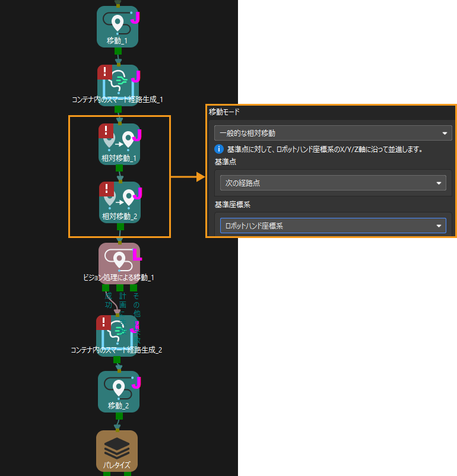The width and height of the screenshot is (457, 476).
Task: Click the green output port below 移動_1
Action: pyautogui.click(x=118, y=51)
